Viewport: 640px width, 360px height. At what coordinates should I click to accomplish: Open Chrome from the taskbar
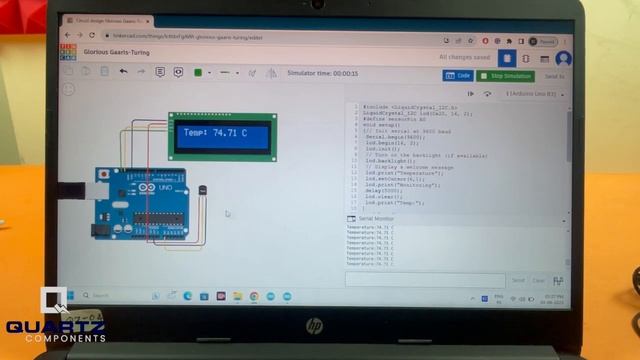coord(254,296)
